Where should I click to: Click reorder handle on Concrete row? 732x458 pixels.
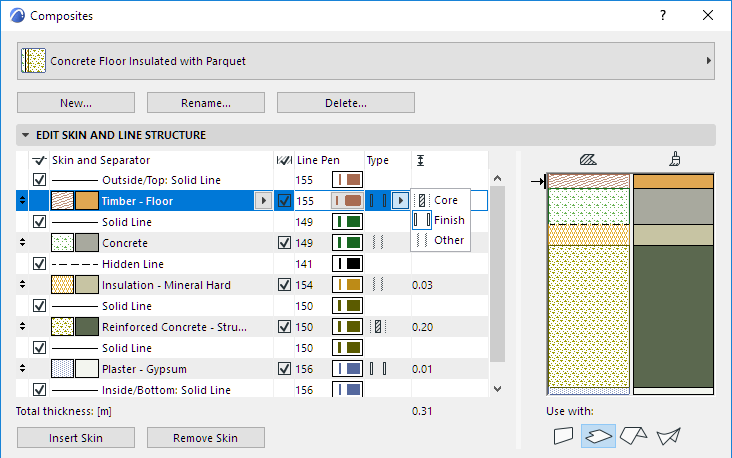[22, 243]
